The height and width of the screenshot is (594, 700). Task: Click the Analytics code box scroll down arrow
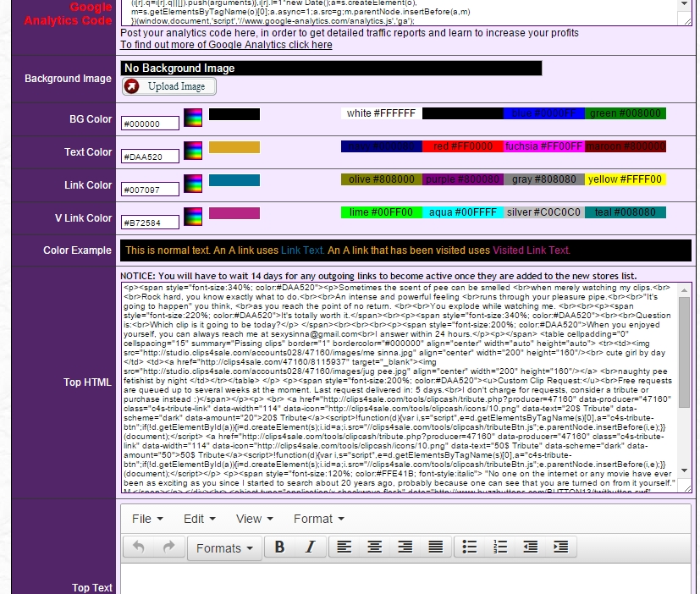tap(685, 3)
